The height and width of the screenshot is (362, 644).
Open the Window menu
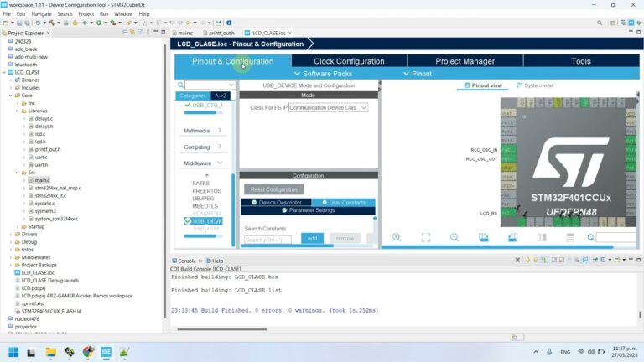tap(123, 14)
